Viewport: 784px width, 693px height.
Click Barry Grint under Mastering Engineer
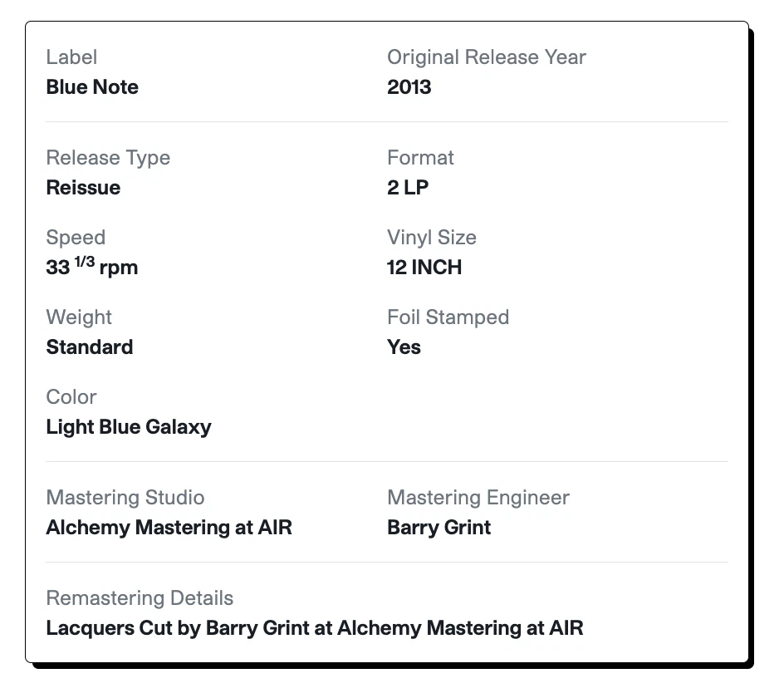tap(439, 528)
